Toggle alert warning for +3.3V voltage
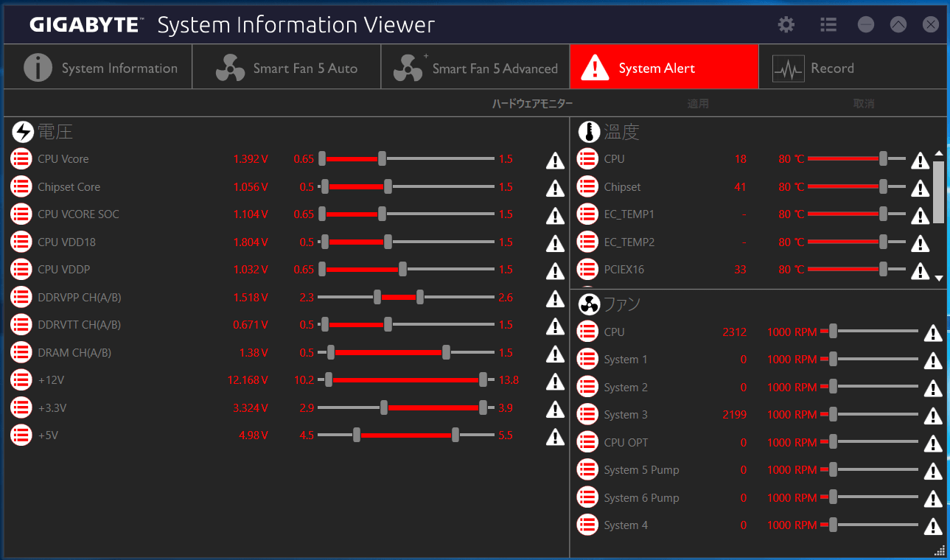This screenshot has height=560, width=950. (x=555, y=409)
